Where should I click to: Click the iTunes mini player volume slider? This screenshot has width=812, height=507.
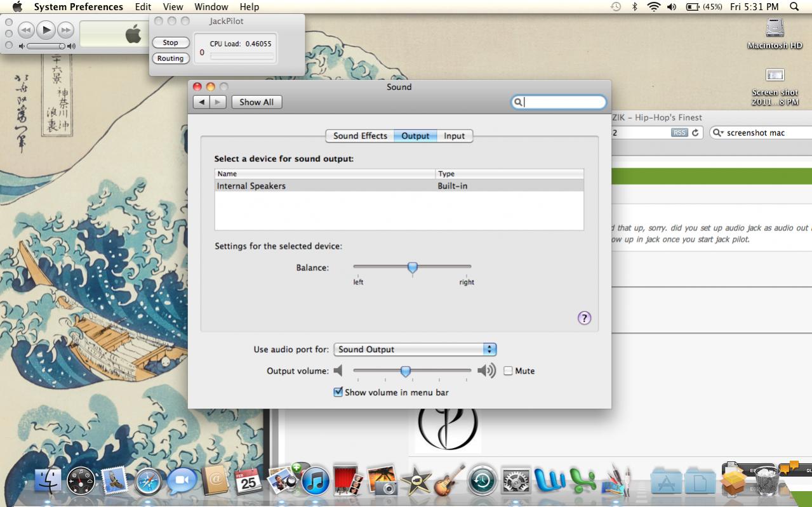point(46,46)
